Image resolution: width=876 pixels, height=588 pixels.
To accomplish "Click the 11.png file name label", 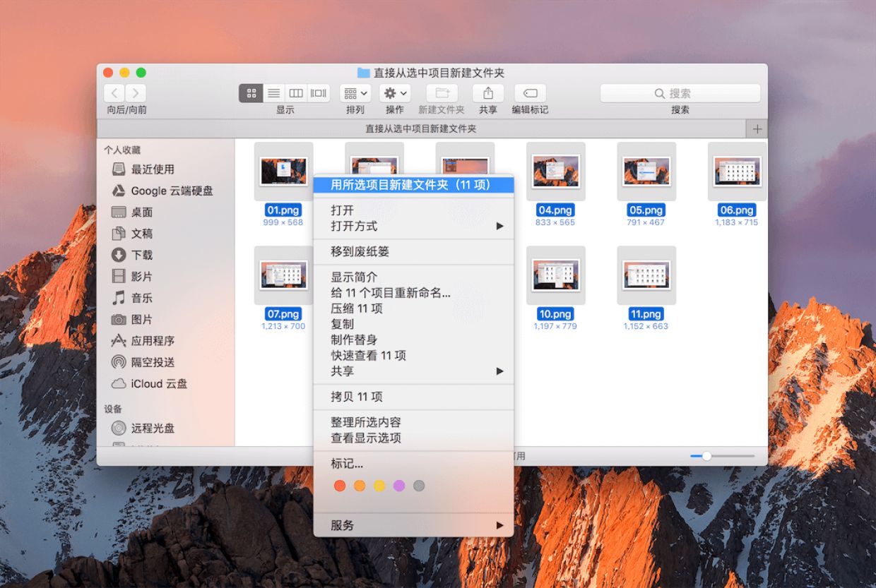I will [x=646, y=314].
